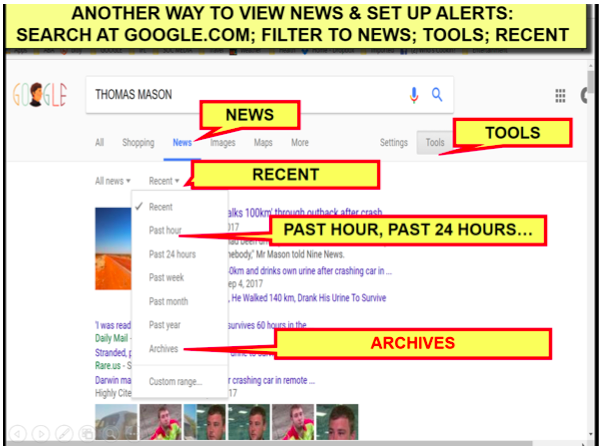Choose Archives in the menu
601x446 pixels.
coord(163,349)
